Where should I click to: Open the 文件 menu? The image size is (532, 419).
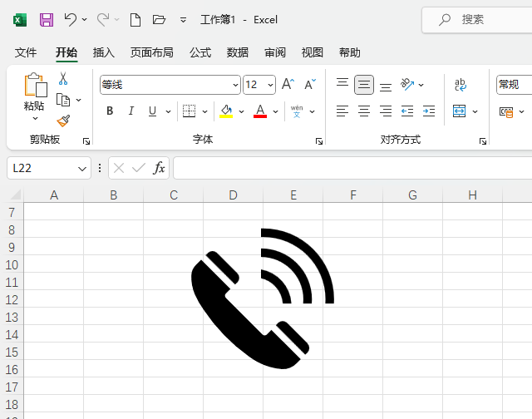click(26, 52)
